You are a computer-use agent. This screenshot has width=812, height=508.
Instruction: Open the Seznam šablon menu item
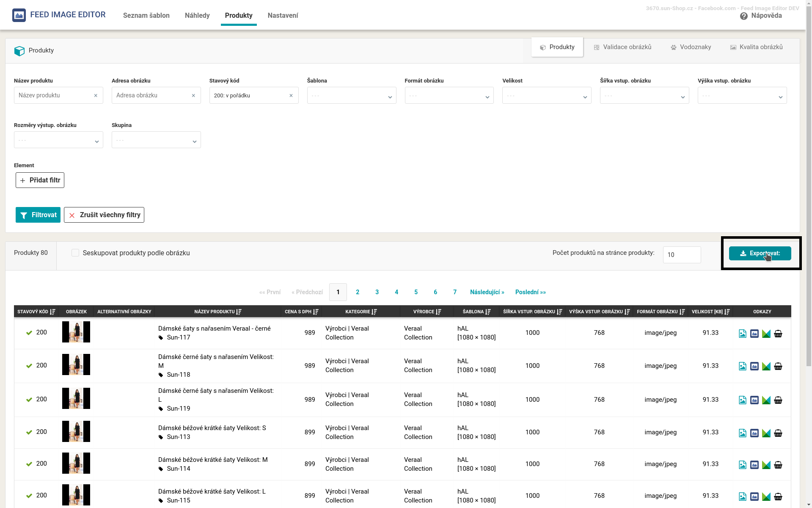click(146, 16)
